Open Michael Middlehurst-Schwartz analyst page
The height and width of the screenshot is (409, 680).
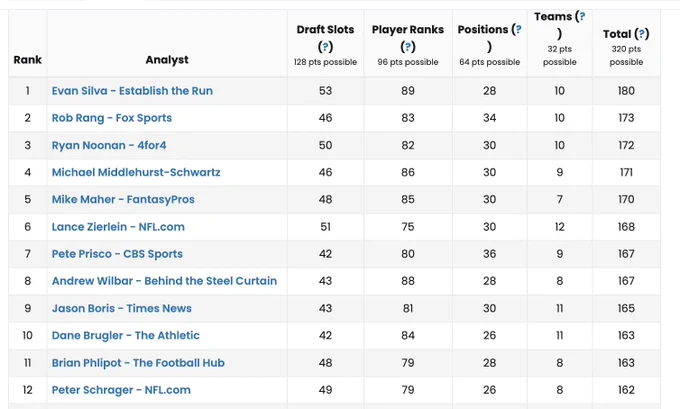click(x=136, y=172)
